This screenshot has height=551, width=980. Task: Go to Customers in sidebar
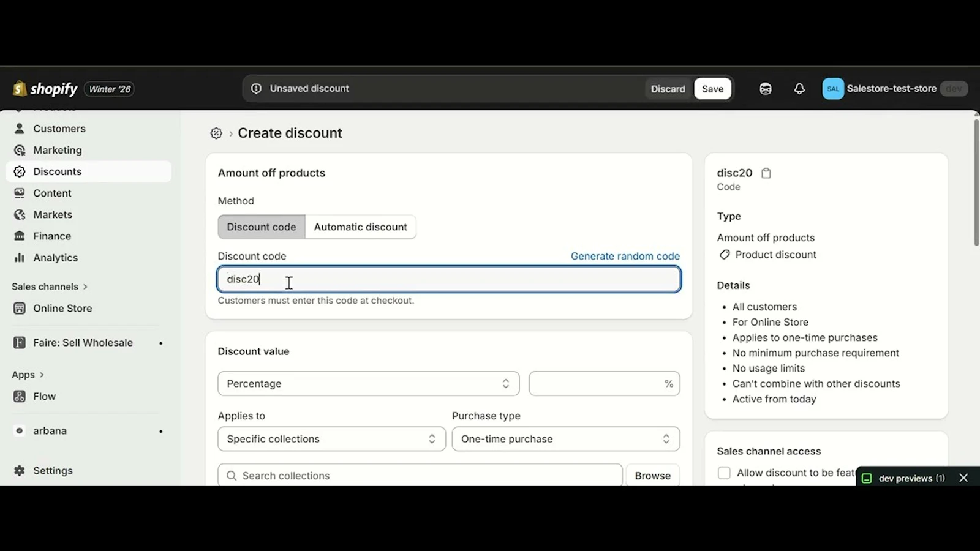(89, 129)
